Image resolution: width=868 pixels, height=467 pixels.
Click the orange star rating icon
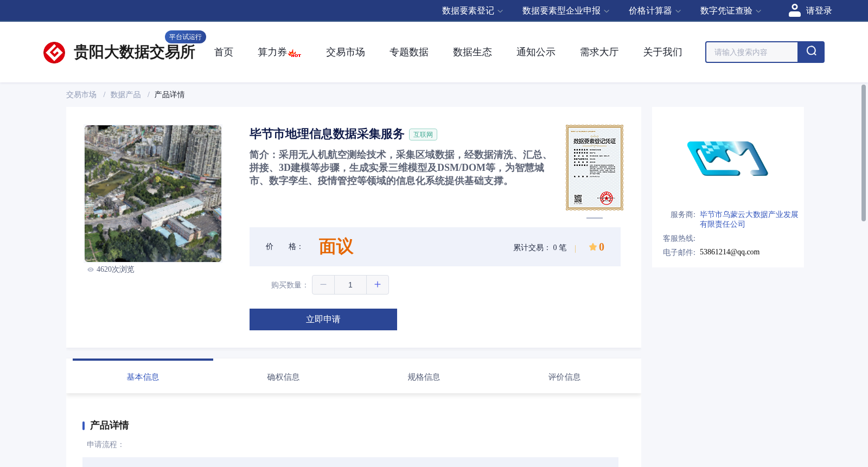pos(593,247)
